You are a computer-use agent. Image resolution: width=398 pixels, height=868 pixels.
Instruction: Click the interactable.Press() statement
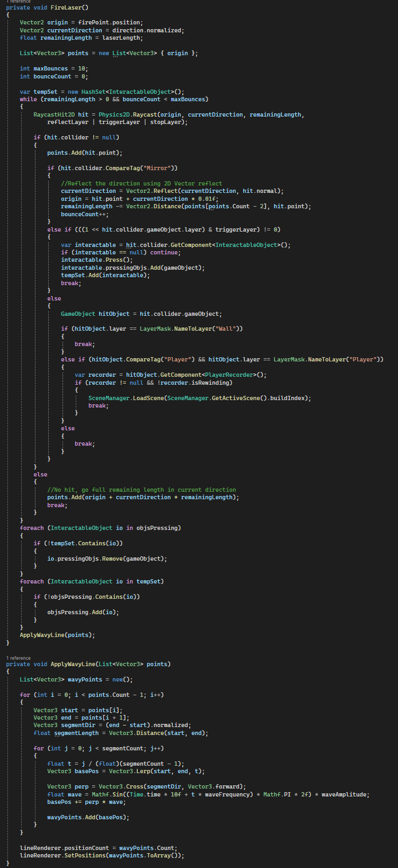point(96,260)
